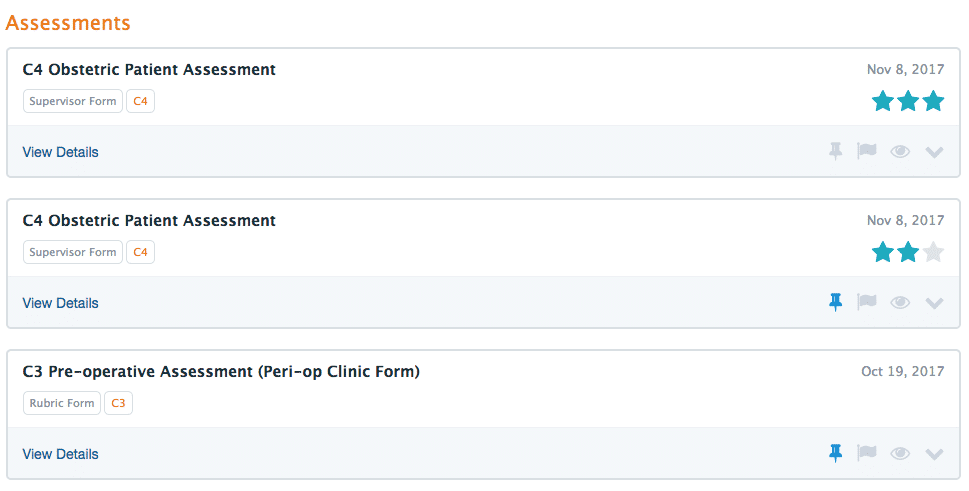This screenshot has height=491, width=969.
Task: Expand the two-star C4 assessment chevron
Action: 934,303
